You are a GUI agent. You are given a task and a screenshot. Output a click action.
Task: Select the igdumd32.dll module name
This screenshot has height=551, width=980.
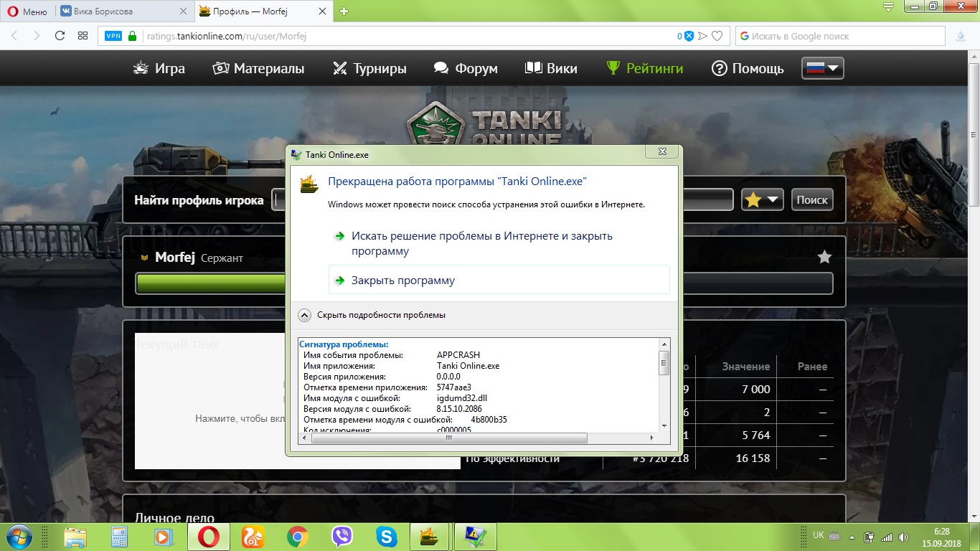(x=462, y=398)
